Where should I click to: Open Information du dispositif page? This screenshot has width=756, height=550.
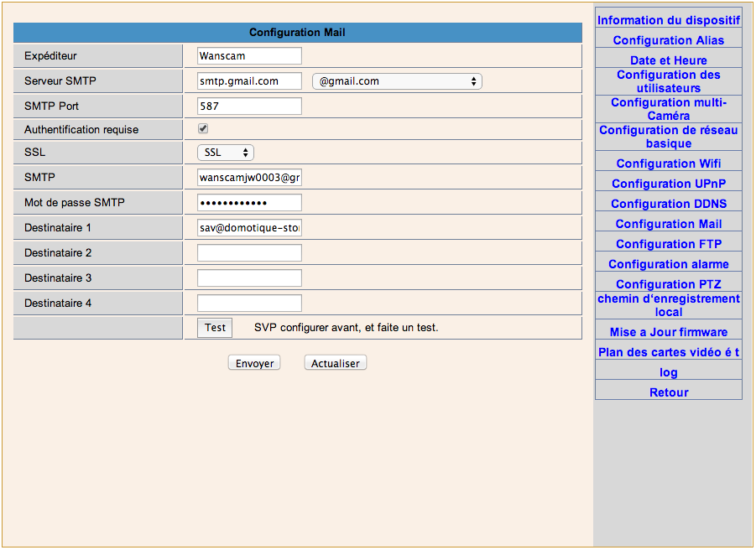tap(669, 20)
